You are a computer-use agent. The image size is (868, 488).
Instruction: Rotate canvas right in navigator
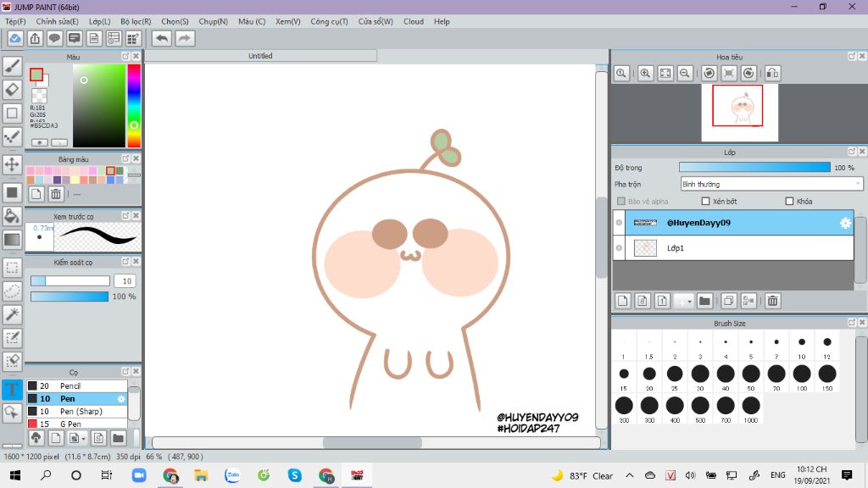click(x=749, y=73)
